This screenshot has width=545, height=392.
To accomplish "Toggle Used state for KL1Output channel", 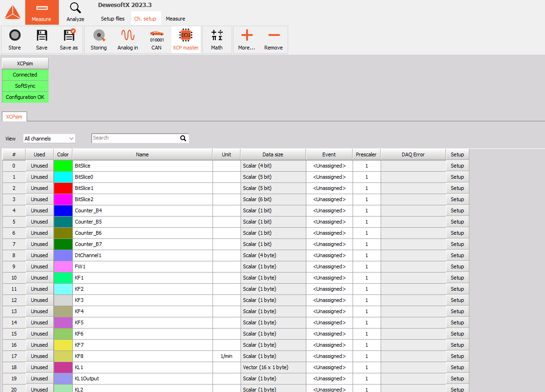I will point(39,378).
